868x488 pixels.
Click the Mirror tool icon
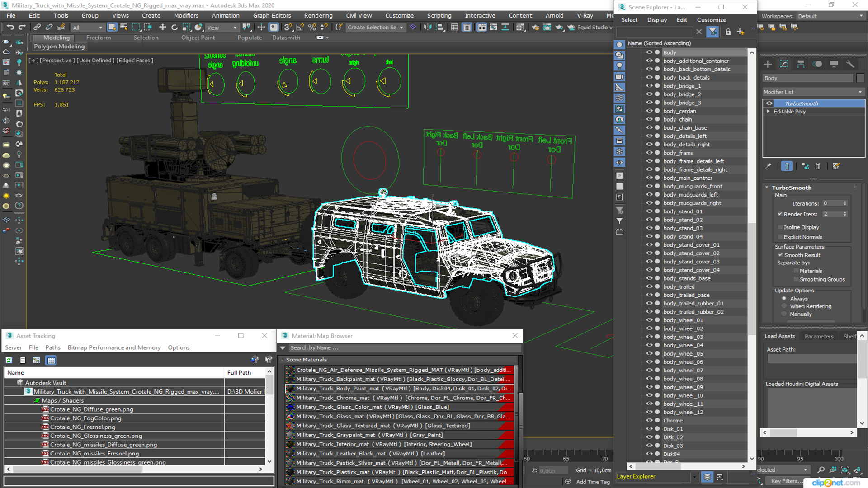point(427,28)
